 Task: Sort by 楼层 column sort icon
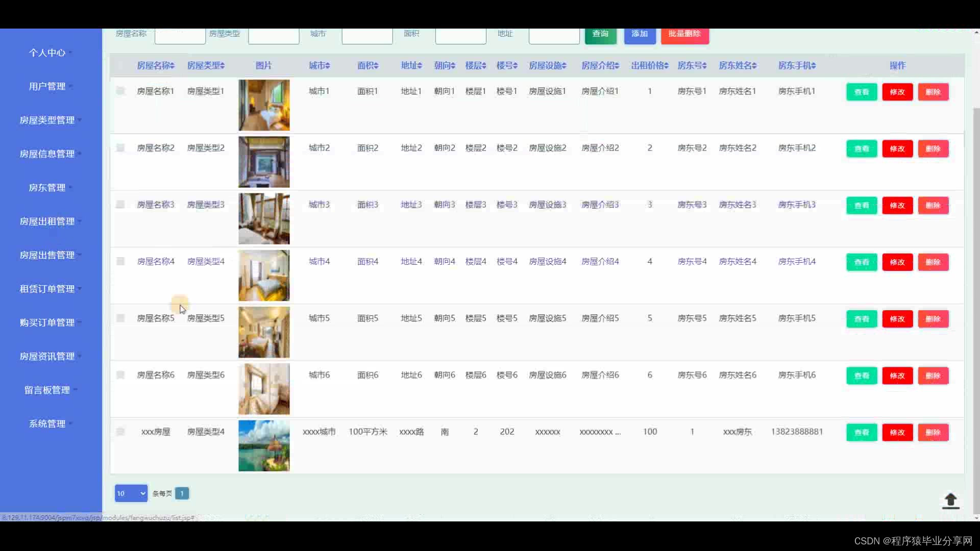[x=484, y=66]
